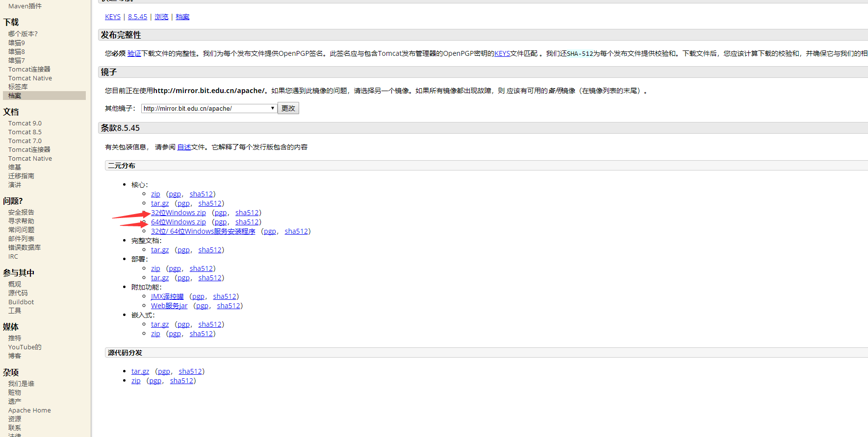Download 32位/64位Windows服务安装程序
868x437 pixels.
203,231
